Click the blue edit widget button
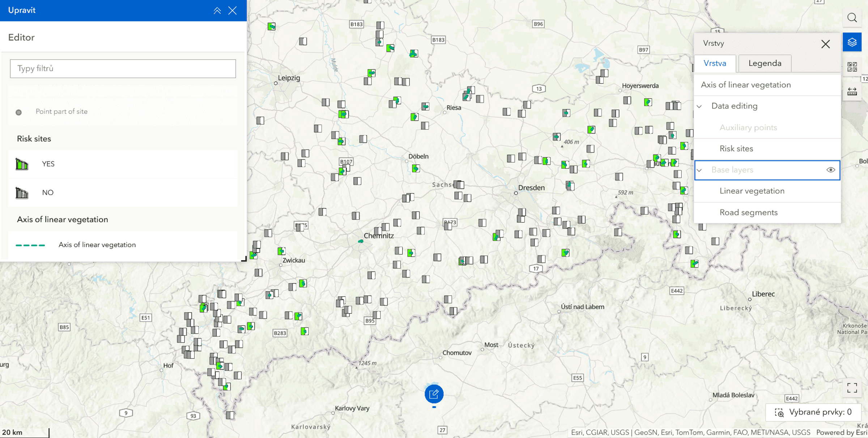This screenshot has width=868, height=438. [x=434, y=394]
